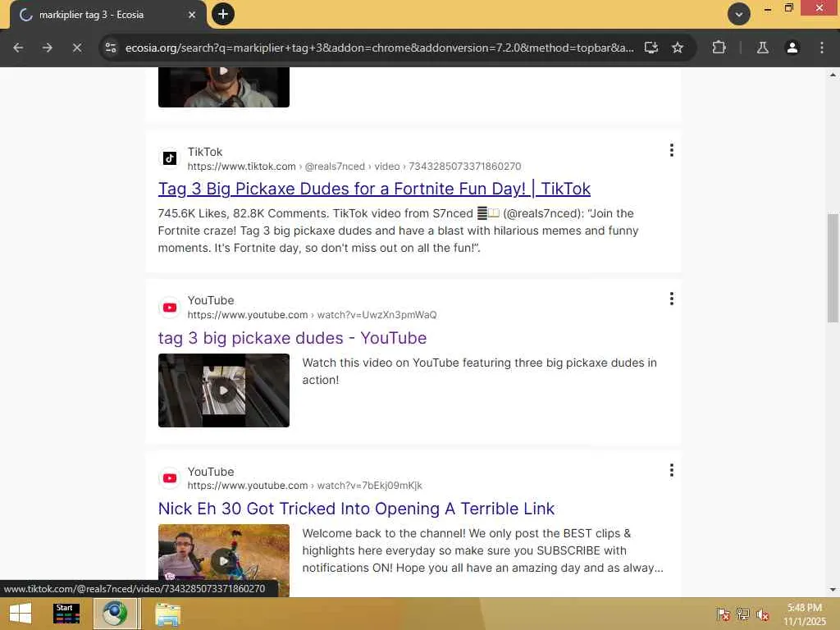Viewport: 840px width, 630px height.
Task: Open 'Tag 3 Big Pickaxe Dudes for a Fortnite Fun Day!' link
Action: [x=374, y=189]
